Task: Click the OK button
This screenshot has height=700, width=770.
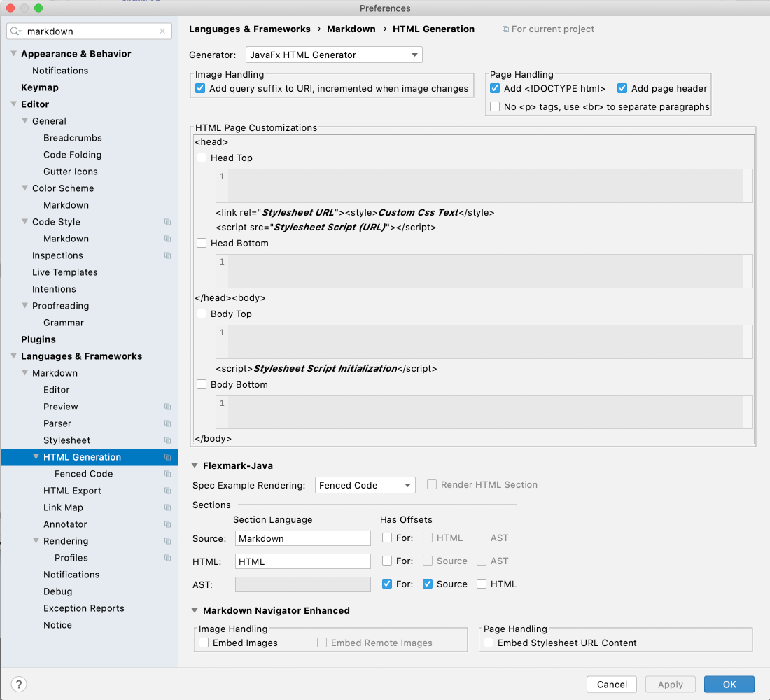Action: [729, 685]
